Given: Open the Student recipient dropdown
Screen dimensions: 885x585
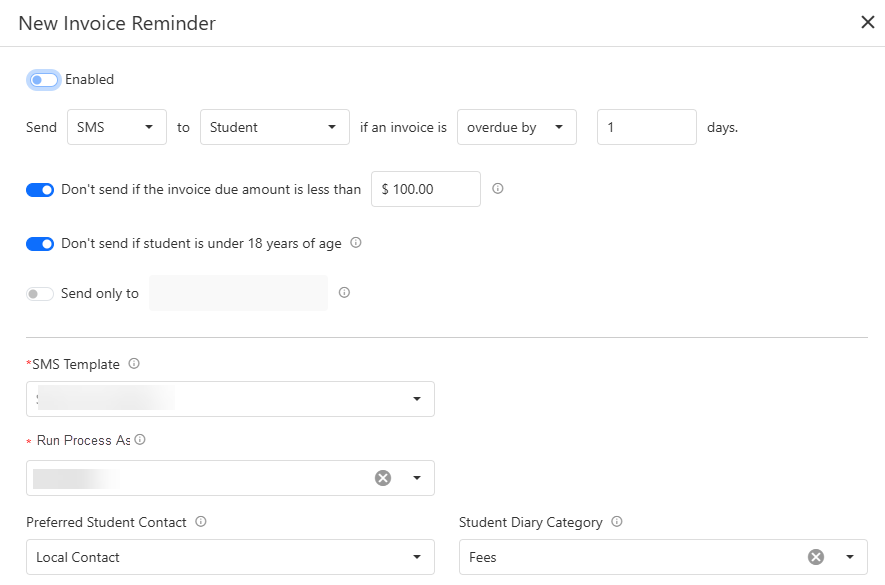Looking at the screenshot, I should tap(274, 128).
